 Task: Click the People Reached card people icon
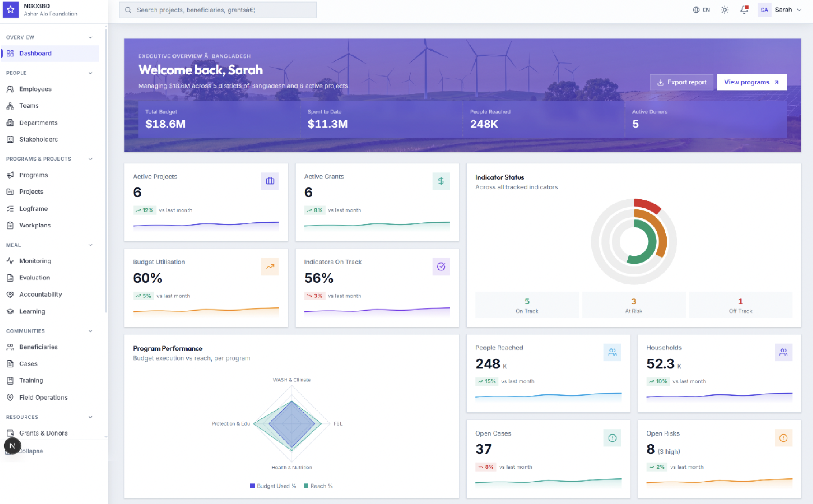pos(612,352)
